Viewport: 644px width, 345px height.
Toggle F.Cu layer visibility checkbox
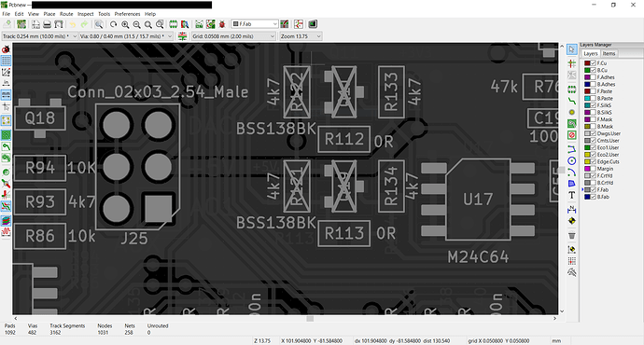click(593, 63)
